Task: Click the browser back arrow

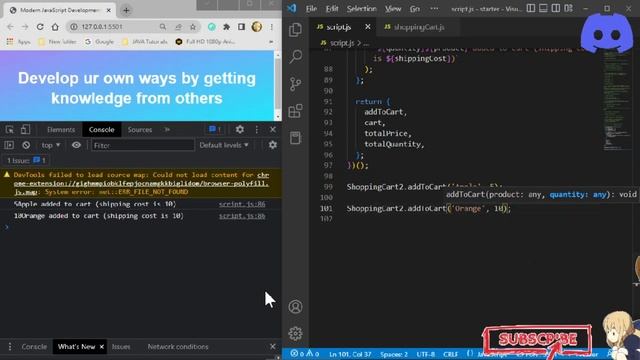Action: tap(10, 27)
